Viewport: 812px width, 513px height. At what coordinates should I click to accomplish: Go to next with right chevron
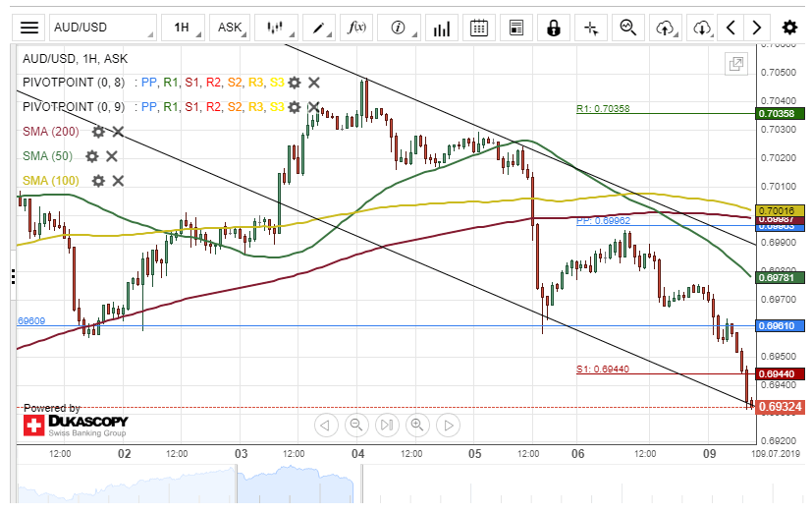pyautogui.click(x=757, y=28)
